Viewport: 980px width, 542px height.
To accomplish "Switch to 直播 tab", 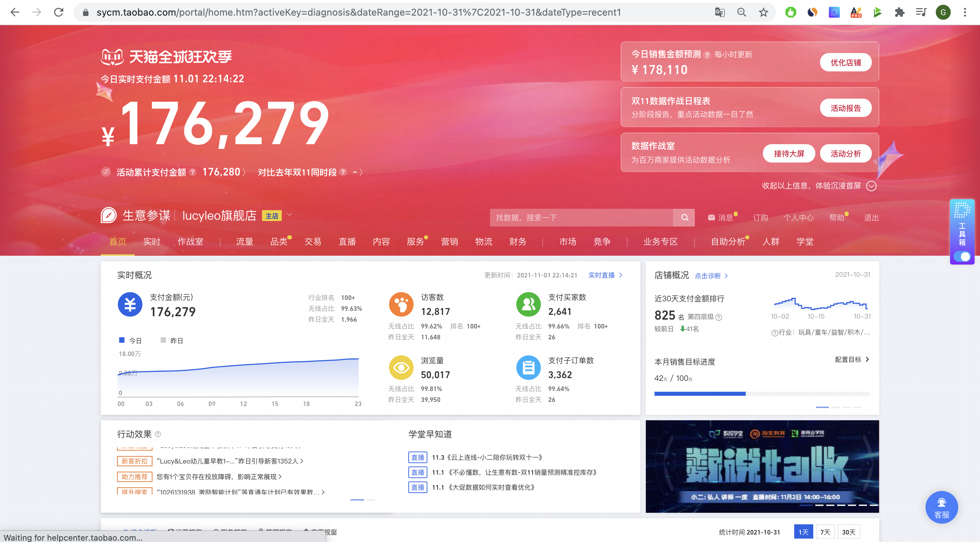I will tap(347, 241).
